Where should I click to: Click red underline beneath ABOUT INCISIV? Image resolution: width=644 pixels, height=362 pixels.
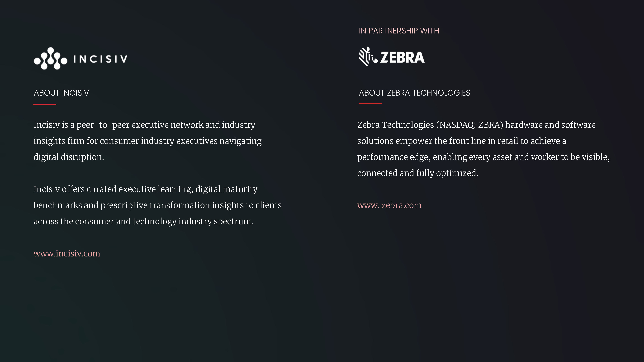(44, 104)
